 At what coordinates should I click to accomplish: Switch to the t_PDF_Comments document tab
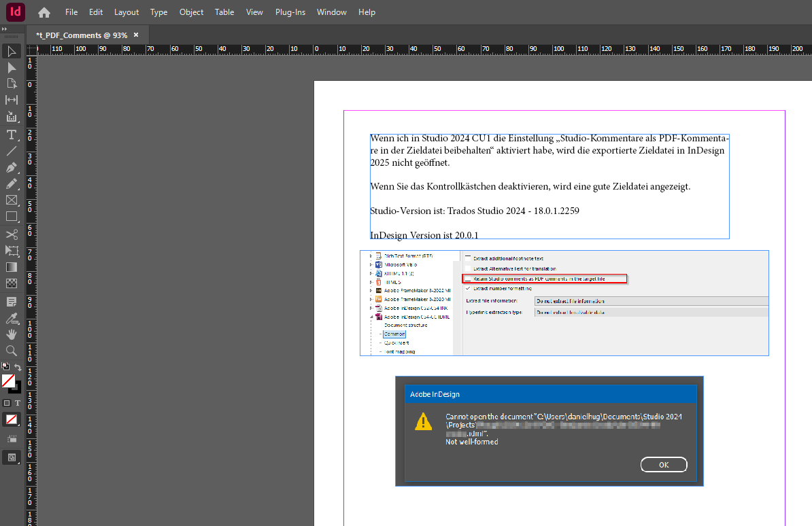82,35
